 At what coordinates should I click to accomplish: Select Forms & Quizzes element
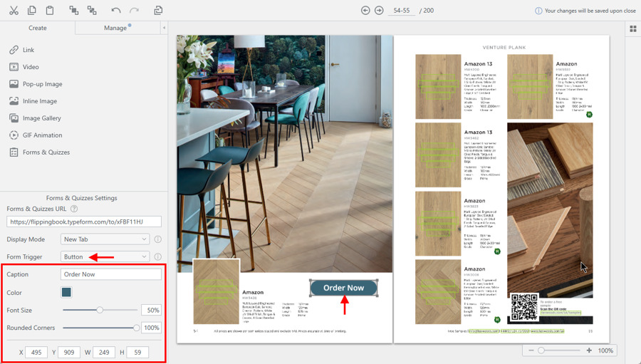click(40, 152)
